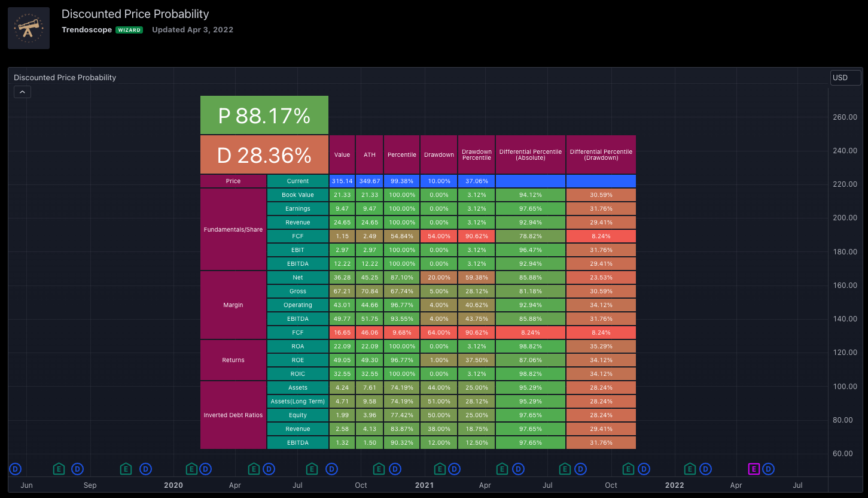868x498 pixels.
Task: Click the Assets(Long Term) row label
Action: tap(298, 401)
